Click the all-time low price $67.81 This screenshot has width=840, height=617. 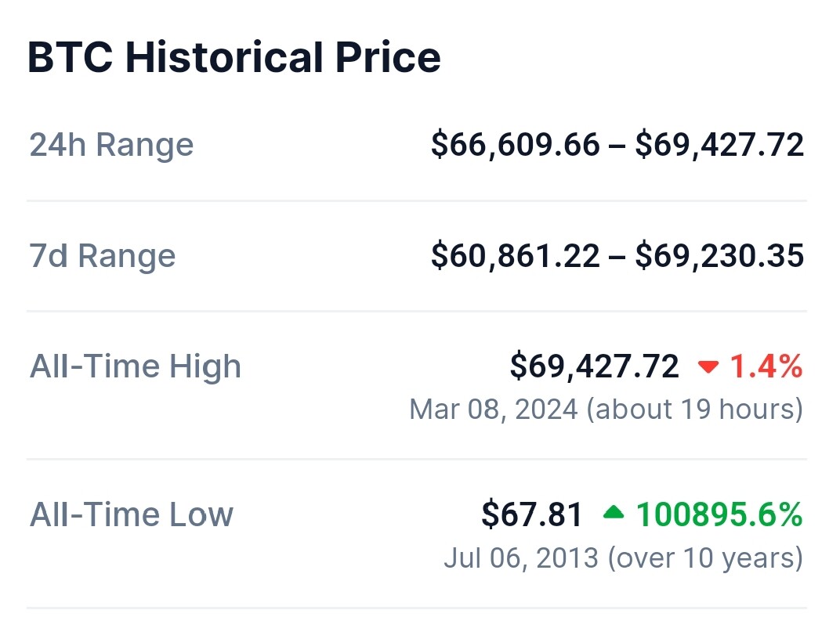pyautogui.click(x=531, y=514)
